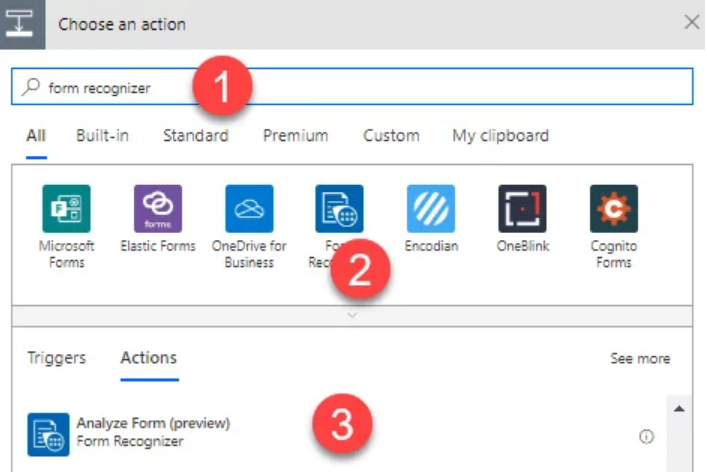
Task: Click the Choose an action header icon
Action: (22, 24)
